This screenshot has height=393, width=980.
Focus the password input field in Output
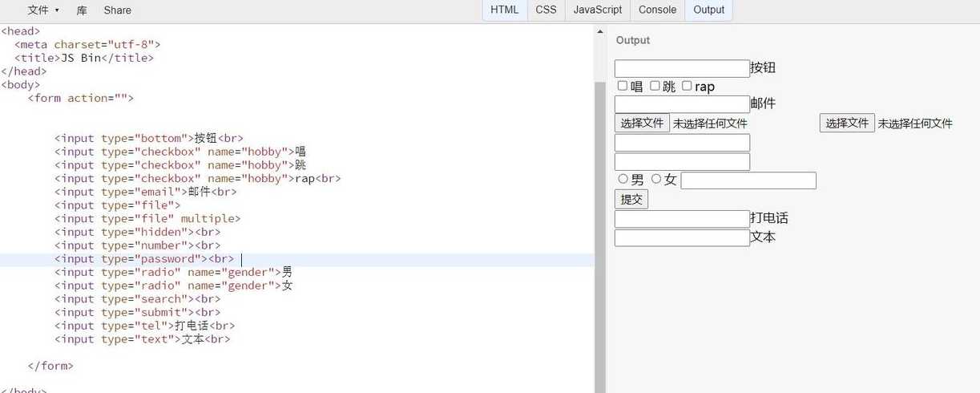682,162
